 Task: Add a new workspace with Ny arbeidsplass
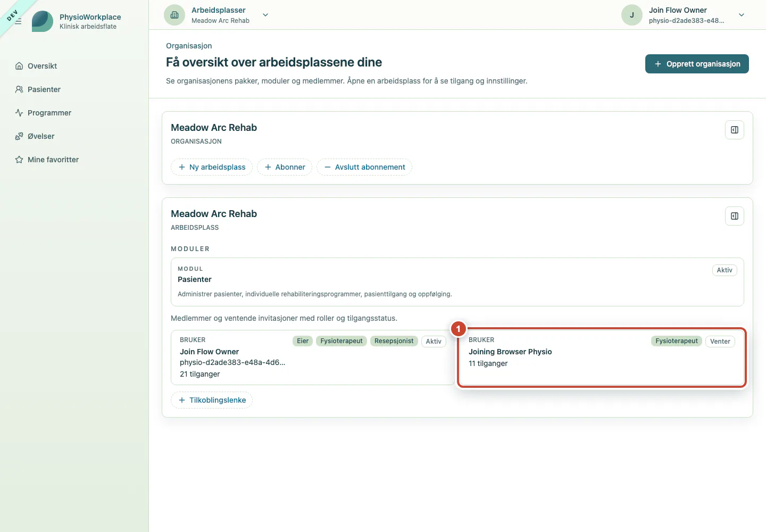(x=212, y=167)
